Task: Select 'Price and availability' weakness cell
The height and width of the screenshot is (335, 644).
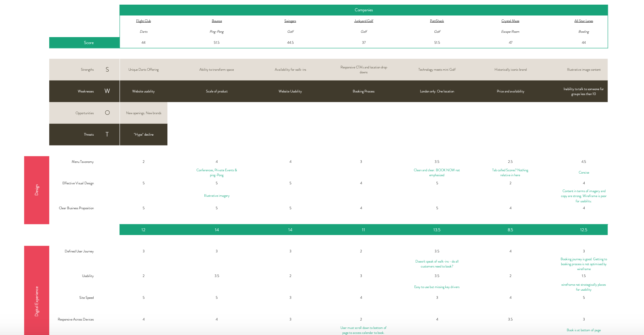Action: (511, 91)
